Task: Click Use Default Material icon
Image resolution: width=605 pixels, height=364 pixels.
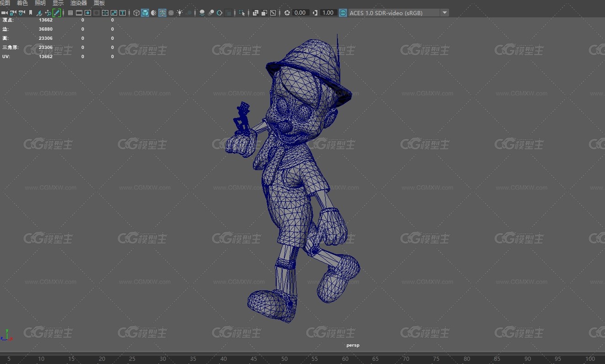Action: pos(154,13)
